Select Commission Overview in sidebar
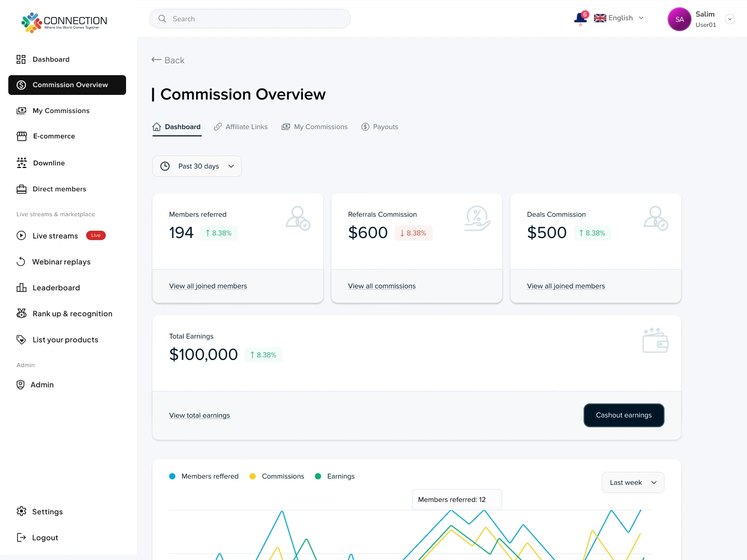Screen dimensions: 747x560 67,85
